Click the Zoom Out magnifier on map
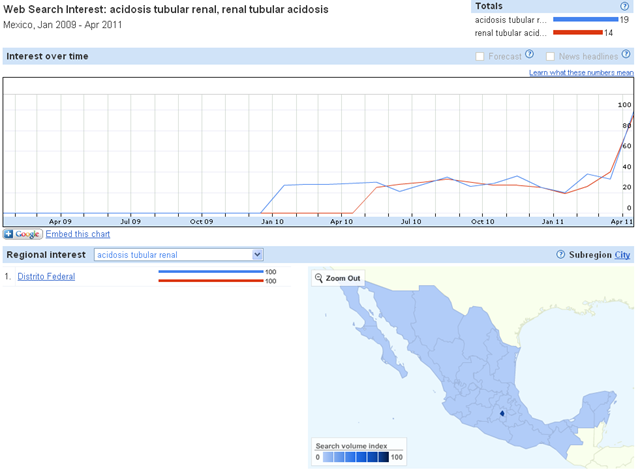Image resolution: width=640 pixels, height=470 pixels. [x=319, y=278]
